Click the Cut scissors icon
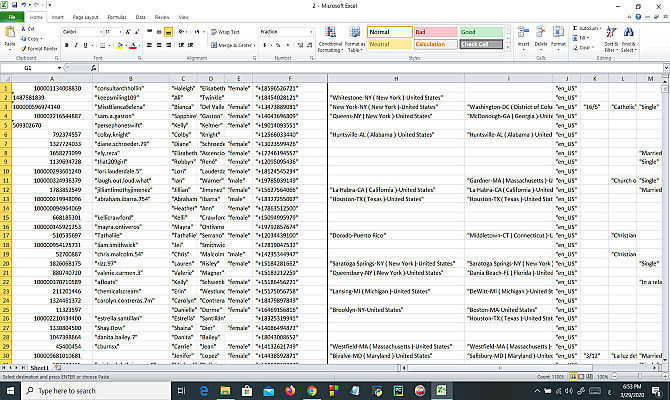 (24, 29)
